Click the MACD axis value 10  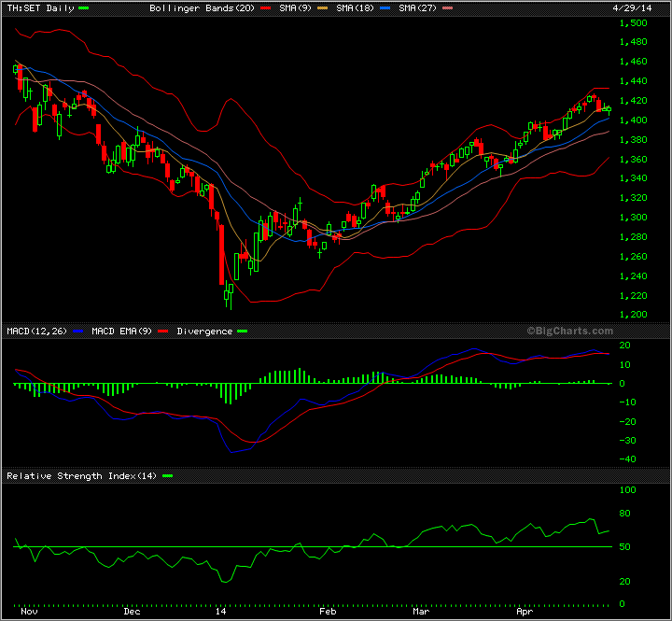point(625,365)
